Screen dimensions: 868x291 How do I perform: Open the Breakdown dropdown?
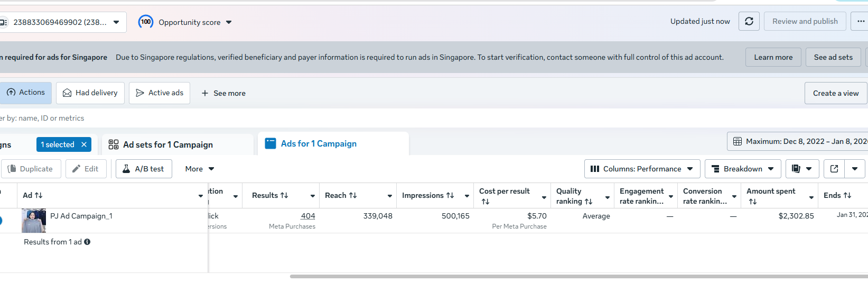point(743,169)
